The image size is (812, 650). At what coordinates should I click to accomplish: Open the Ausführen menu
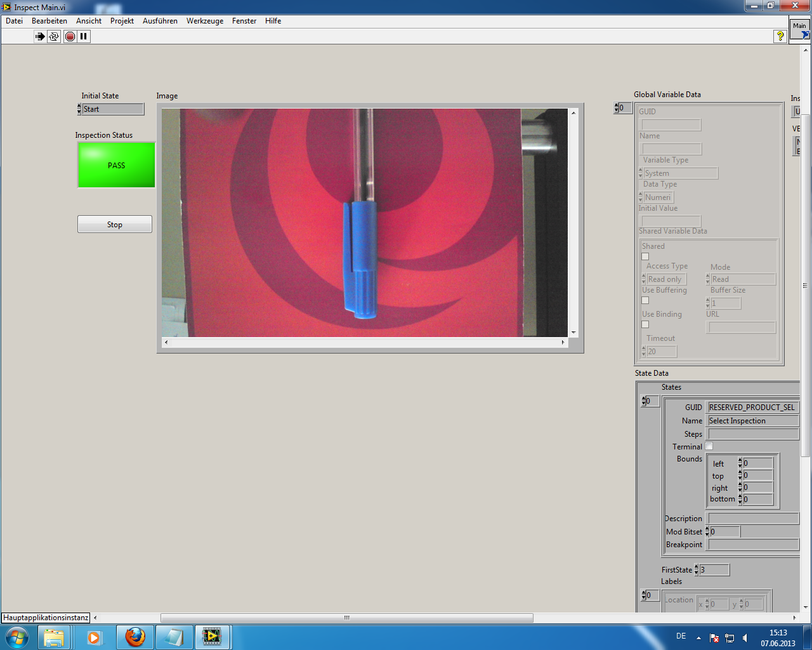[x=160, y=21]
